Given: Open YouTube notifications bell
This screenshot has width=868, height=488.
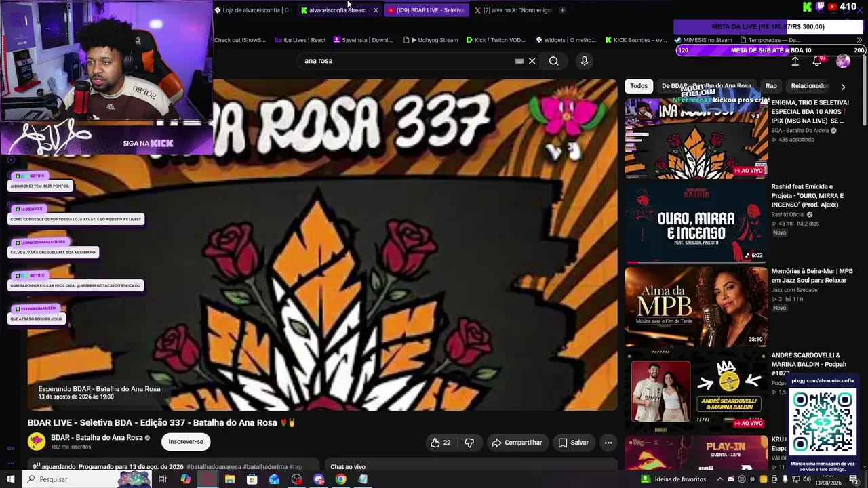Looking at the screenshot, I should click(x=817, y=61).
